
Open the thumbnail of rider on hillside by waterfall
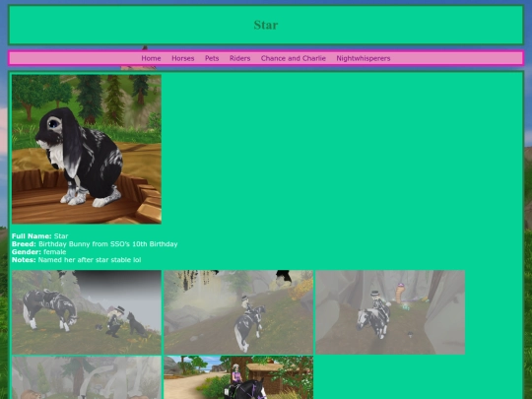click(x=238, y=312)
